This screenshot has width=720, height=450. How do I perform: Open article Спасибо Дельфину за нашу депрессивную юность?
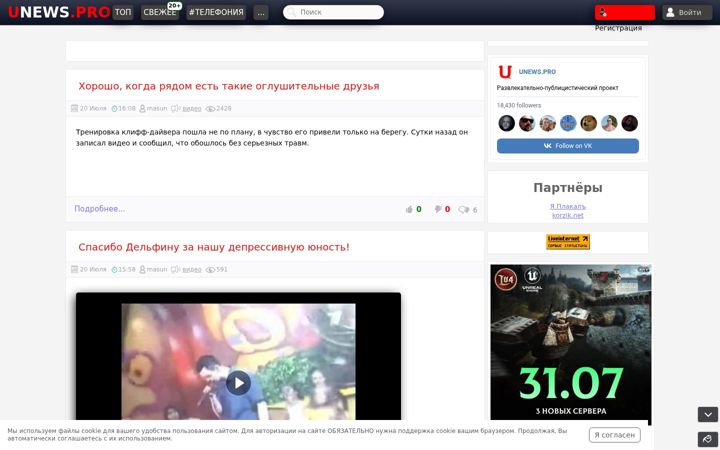pos(214,247)
